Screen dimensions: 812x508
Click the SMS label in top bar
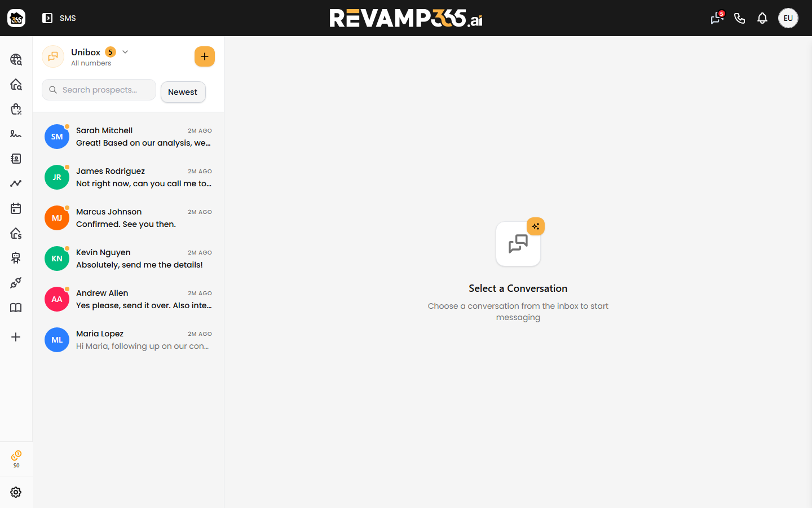point(68,18)
